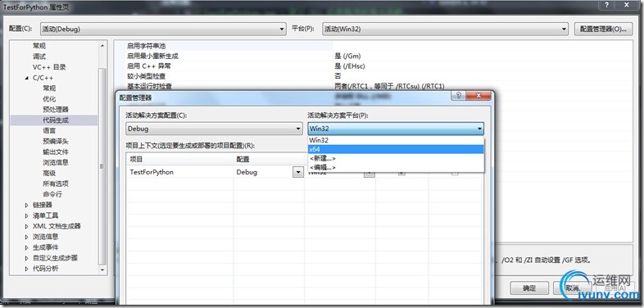Select 预编译头 under C/C++
The width and height of the screenshot is (644, 308).
(x=56, y=141)
